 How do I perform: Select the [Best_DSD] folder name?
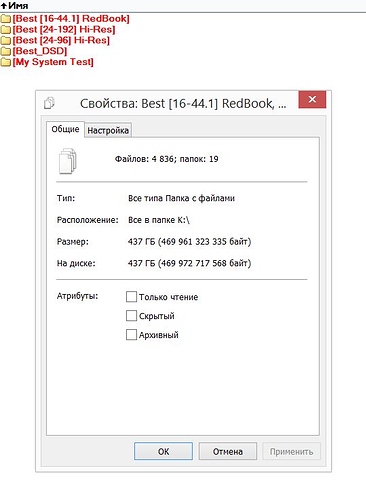click(x=40, y=51)
